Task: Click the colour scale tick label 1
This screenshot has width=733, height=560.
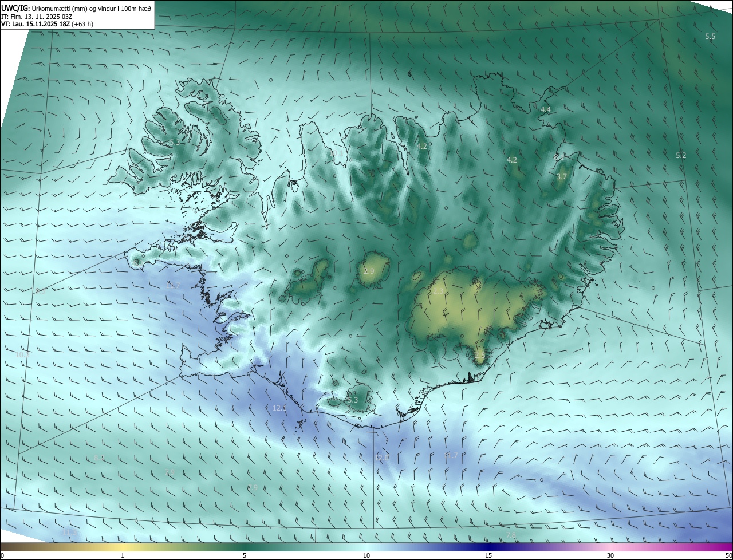Action: 123,555
